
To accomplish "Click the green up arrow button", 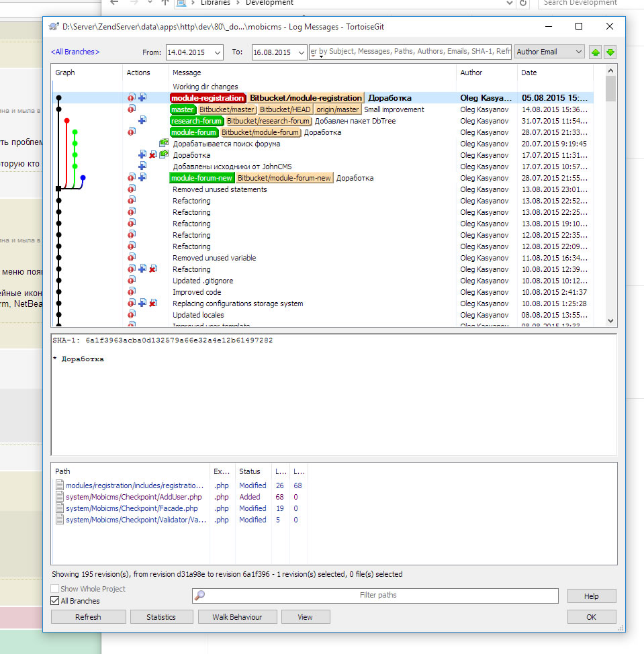I will point(596,52).
